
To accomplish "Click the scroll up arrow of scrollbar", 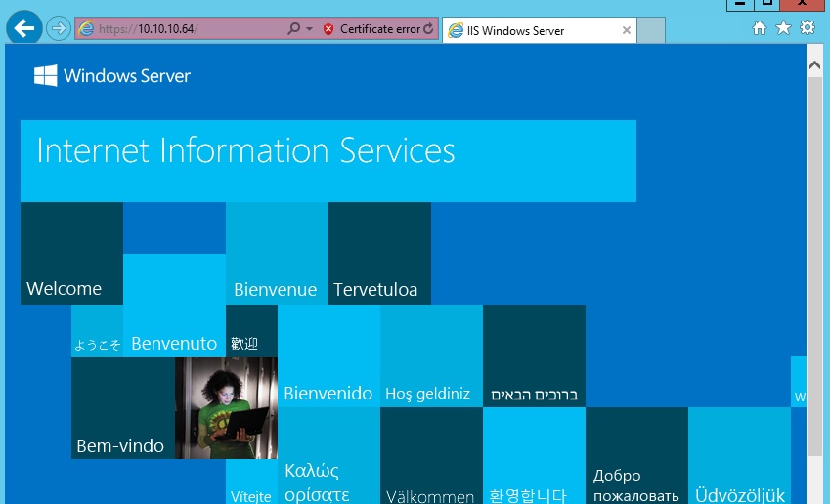I will coord(814,65).
